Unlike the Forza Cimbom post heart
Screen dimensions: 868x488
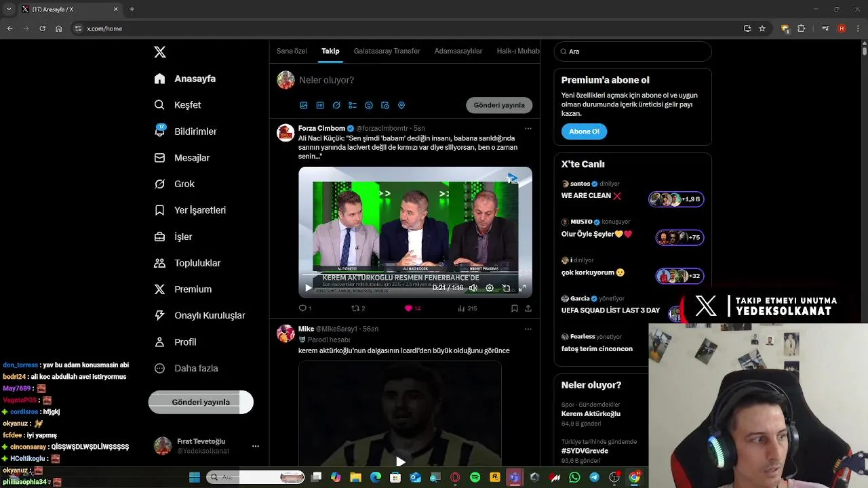point(408,308)
